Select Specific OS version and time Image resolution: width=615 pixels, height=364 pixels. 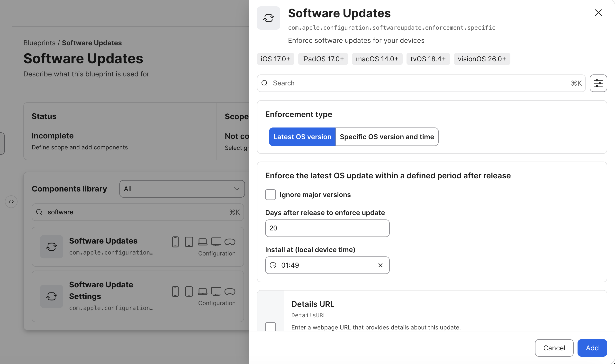(x=387, y=137)
